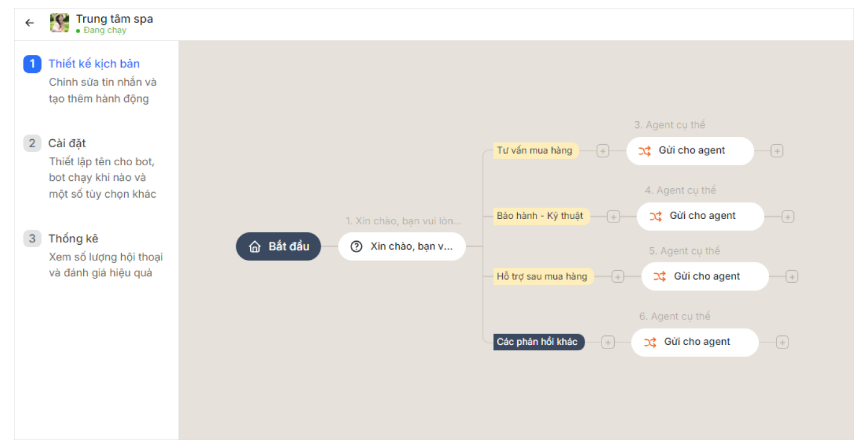The height and width of the screenshot is (448, 868).
Task: Open the step 3 Gửi cho agent node
Action: click(690, 151)
